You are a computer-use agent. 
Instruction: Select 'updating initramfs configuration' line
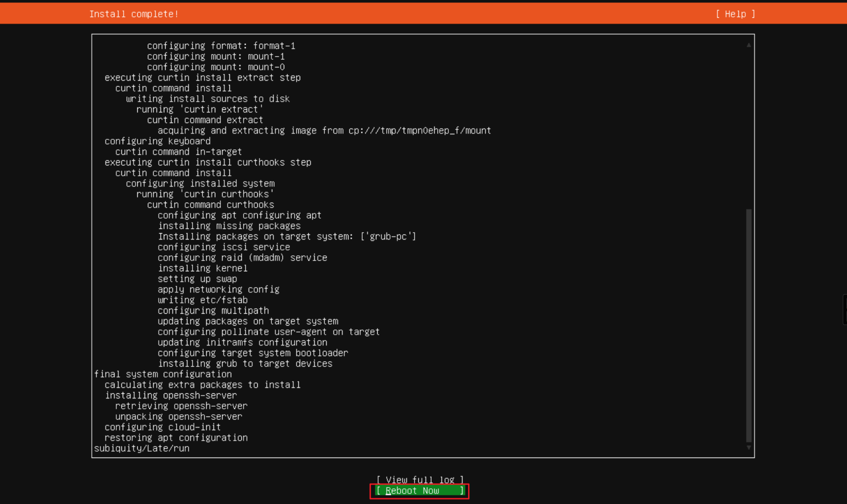(x=242, y=342)
